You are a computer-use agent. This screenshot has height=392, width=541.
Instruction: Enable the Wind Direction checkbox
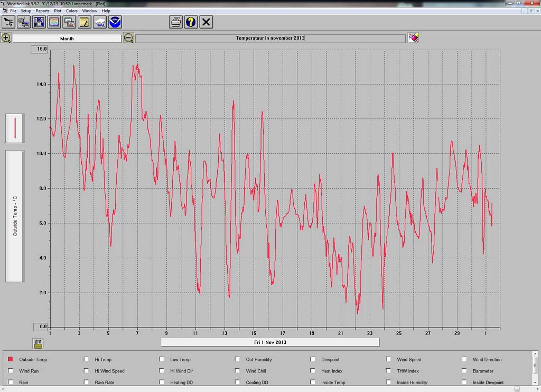pos(464,359)
